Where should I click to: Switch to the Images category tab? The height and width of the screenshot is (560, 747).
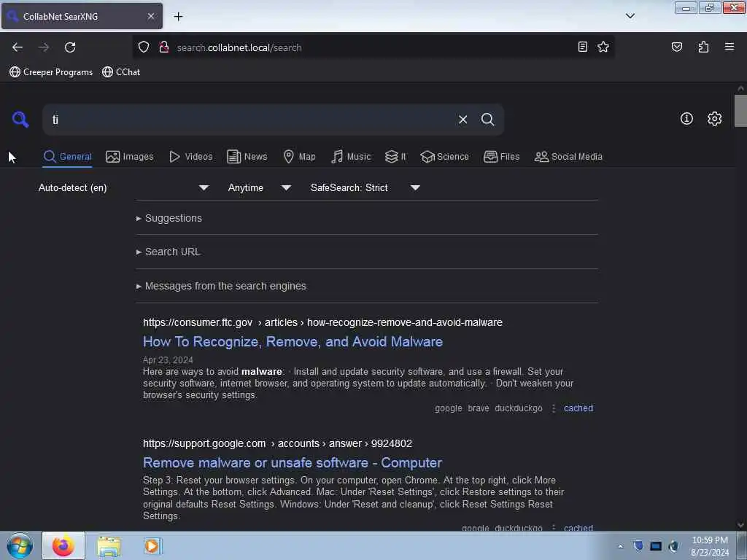[130, 157]
